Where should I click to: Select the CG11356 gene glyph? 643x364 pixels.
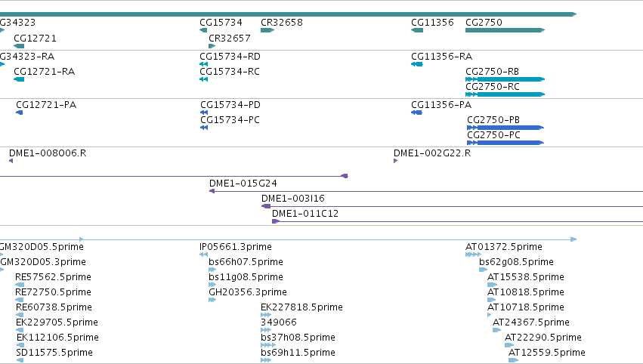(417, 30)
